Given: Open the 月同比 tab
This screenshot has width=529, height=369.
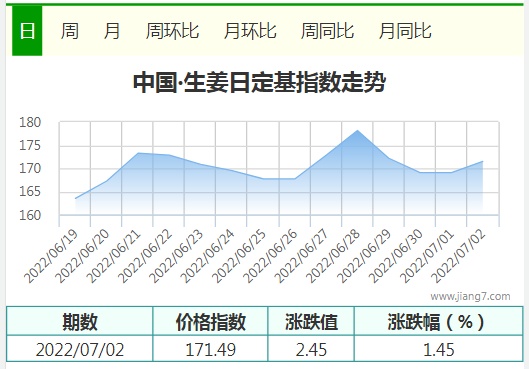Looking at the screenshot, I should 405,31.
